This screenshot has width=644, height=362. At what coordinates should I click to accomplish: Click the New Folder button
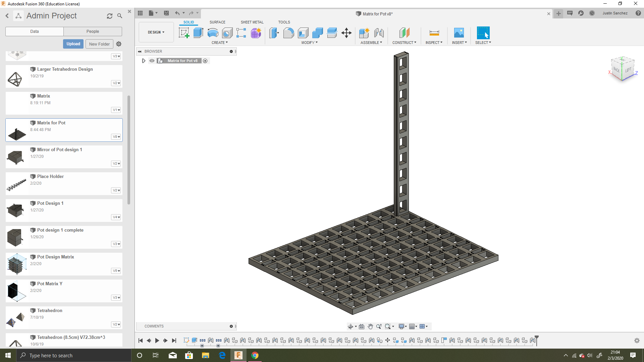(x=99, y=44)
